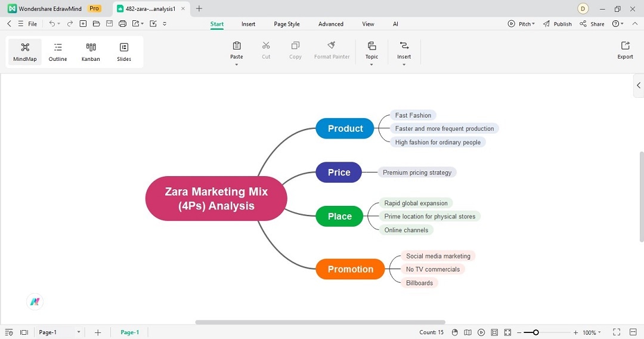Screen dimensions: 644x339
Task: Start presentation with play icon in status bar
Action: tap(481, 332)
